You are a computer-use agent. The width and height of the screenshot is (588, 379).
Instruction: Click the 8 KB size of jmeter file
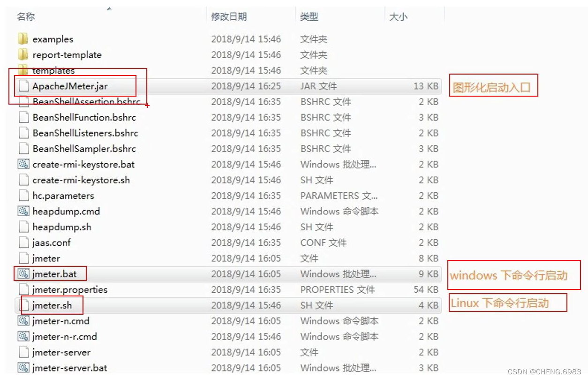point(429,258)
